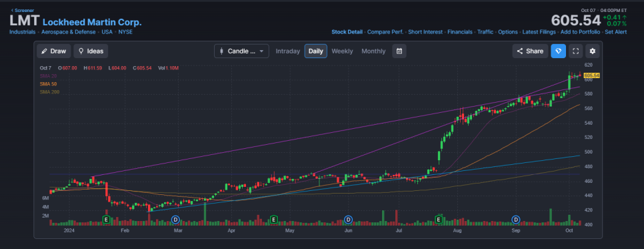Open the Latest Filings link
The width and height of the screenshot is (644, 249).
539,31
